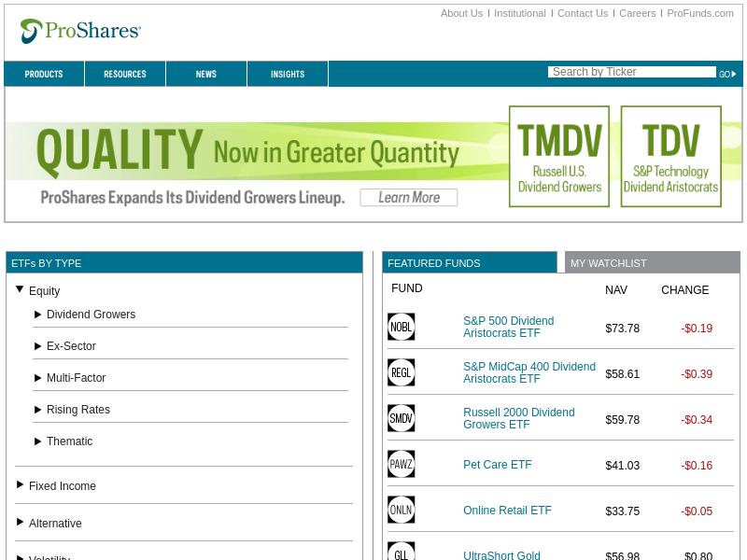Open the UltraShort Gold link
The height and width of the screenshot is (560, 747).
click(501, 555)
